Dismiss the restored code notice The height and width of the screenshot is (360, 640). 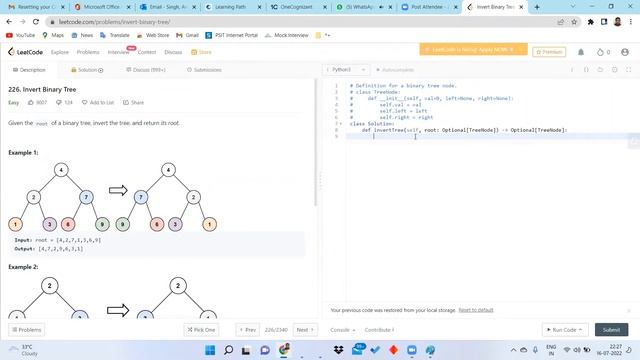pos(629,311)
